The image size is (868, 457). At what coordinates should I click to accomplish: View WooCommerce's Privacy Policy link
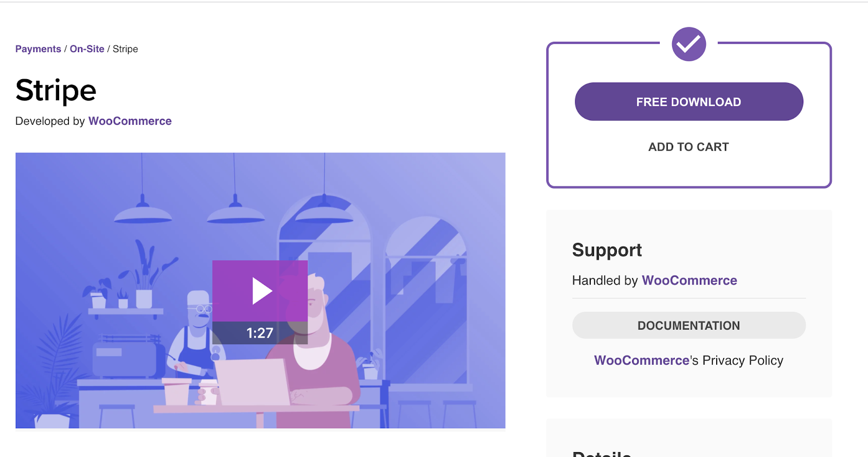(688, 361)
